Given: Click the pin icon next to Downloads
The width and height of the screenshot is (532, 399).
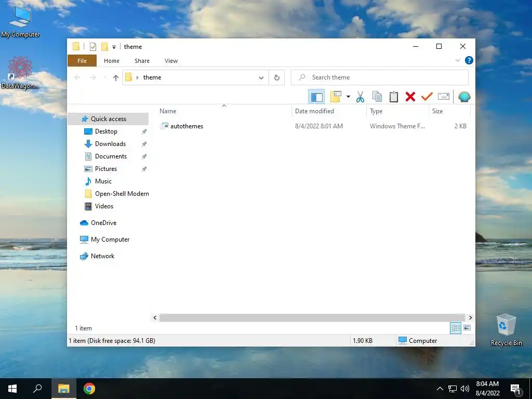Looking at the screenshot, I should [x=144, y=144].
